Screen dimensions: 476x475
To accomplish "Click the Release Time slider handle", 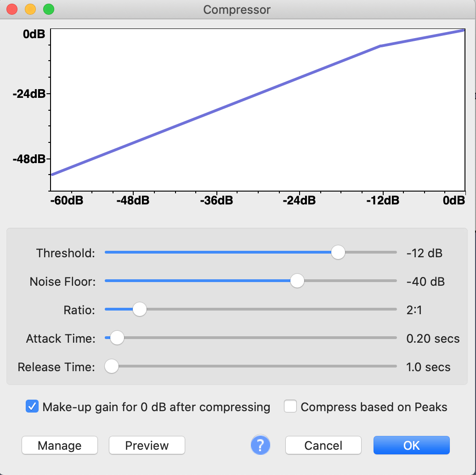I will (x=111, y=366).
